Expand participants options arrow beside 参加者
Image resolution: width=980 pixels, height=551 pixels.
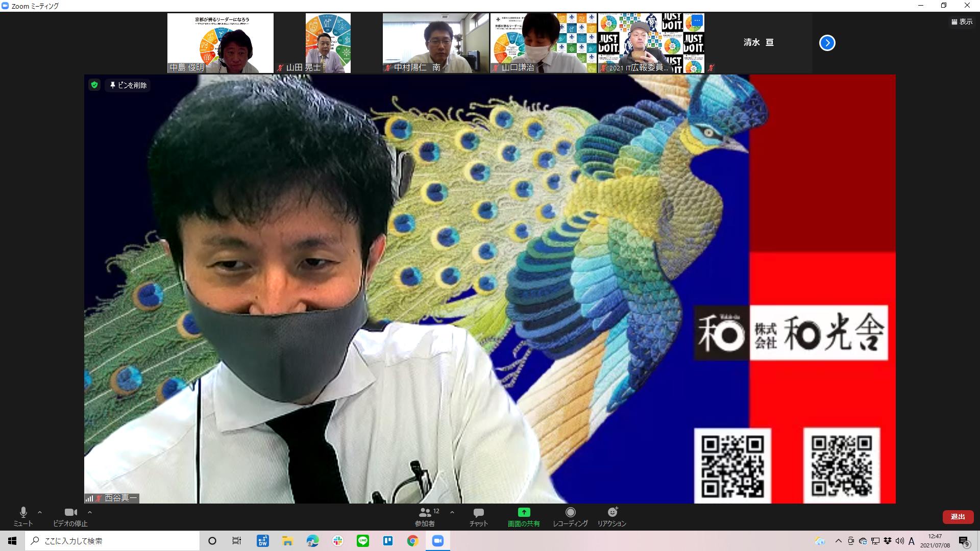pyautogui.click(x=452, y=512)
